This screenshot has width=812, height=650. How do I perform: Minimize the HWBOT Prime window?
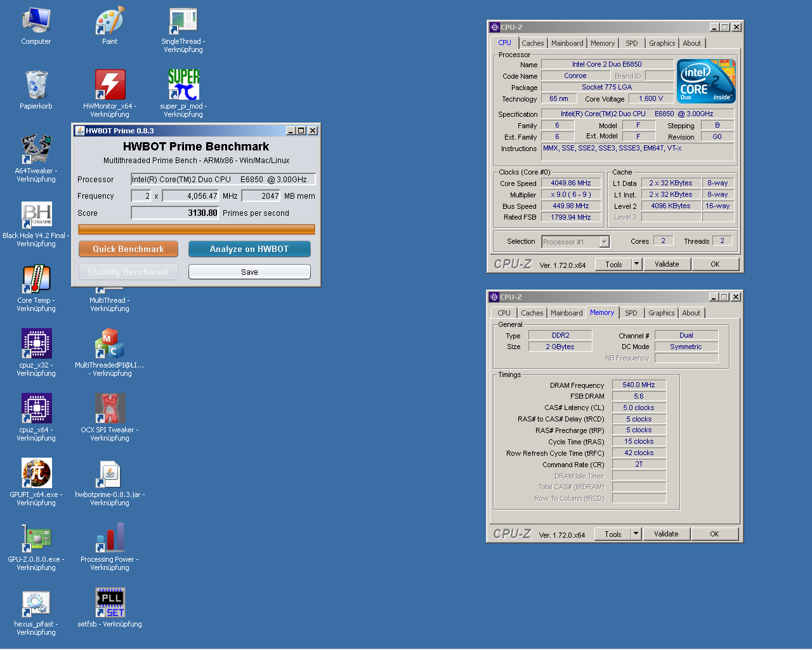(x=291, y=131)
